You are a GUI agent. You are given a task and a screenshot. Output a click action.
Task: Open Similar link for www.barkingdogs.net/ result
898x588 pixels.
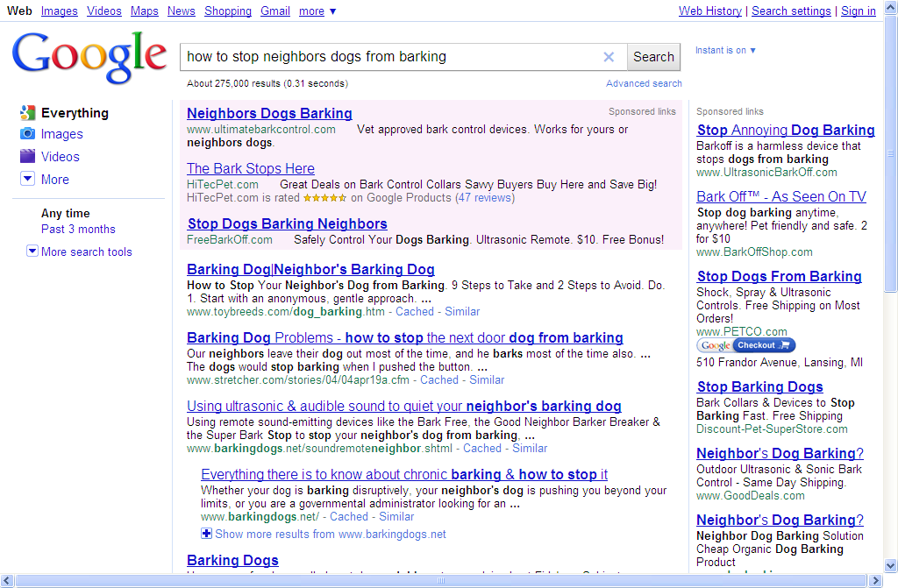[396, 516]
